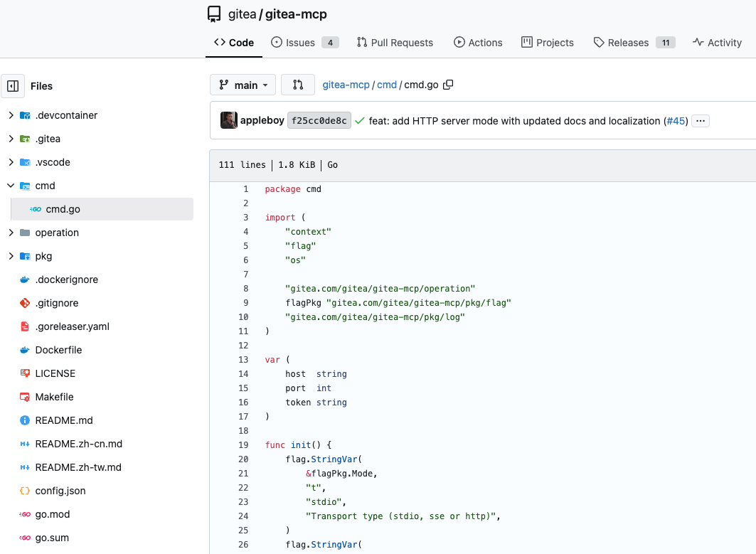Click the braces icon beside config.json
Screen dimensions: 756x554
click(x=25, y=491)
